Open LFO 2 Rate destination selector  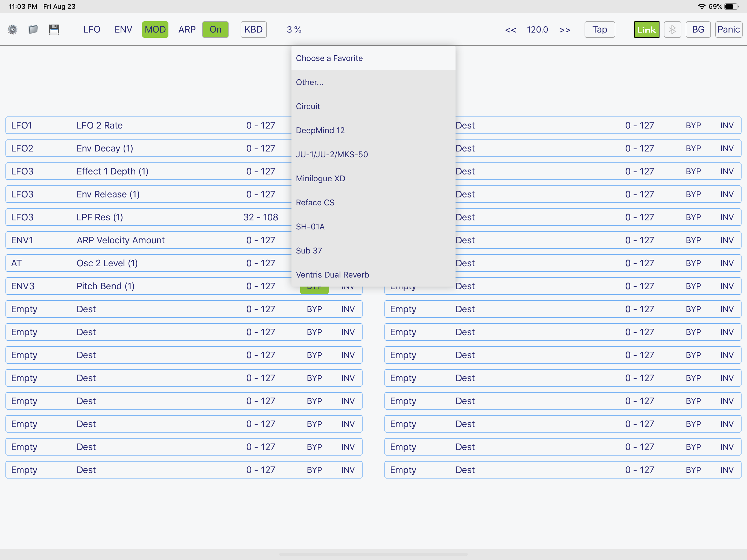coord(100,125)
